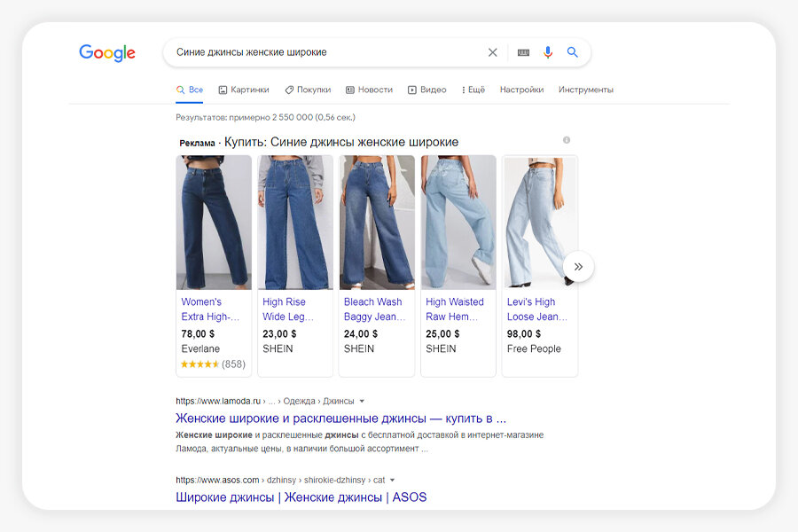Switch to the Новости tab

tap(369, 90)
